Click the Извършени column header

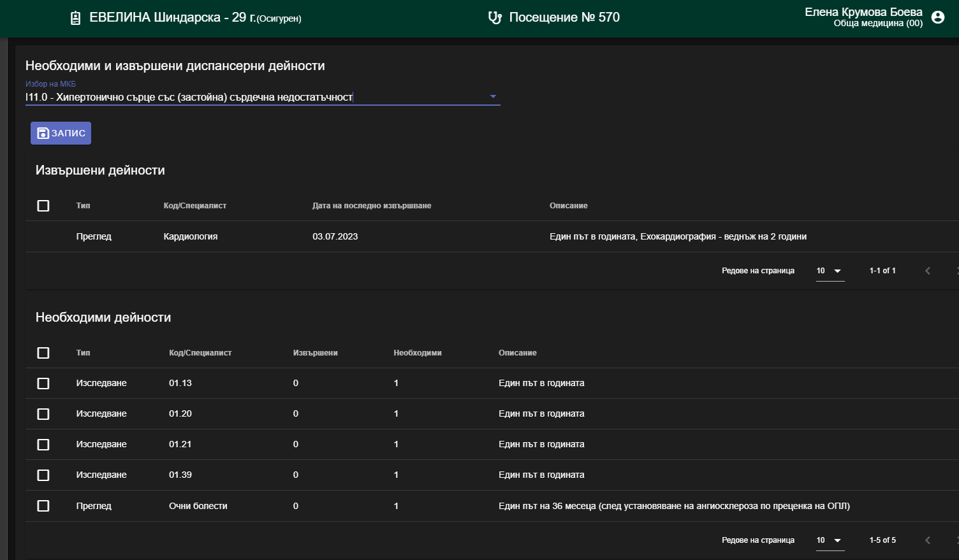click(316, 353)
